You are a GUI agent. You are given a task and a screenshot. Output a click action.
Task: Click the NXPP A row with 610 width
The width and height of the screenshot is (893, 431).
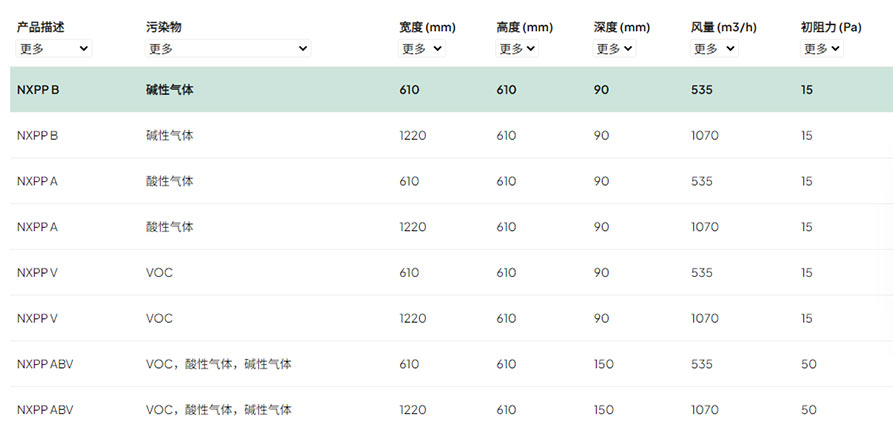tap(451, 181)
